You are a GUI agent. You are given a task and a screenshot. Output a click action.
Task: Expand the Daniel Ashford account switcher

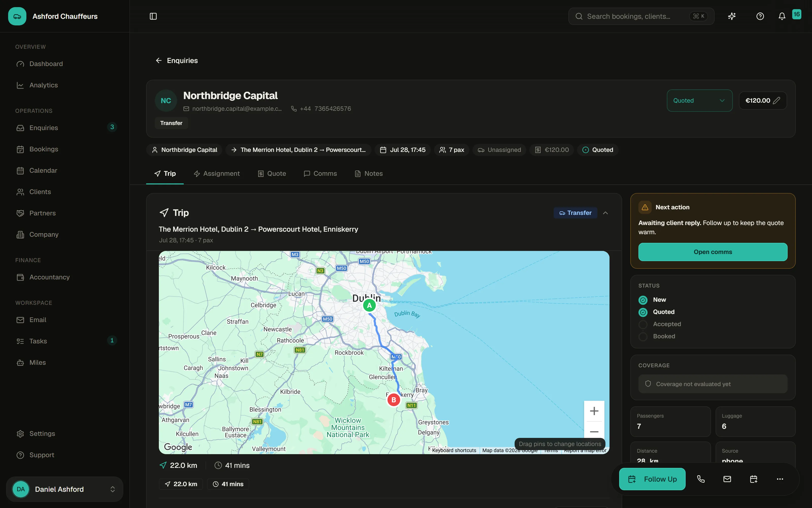[65, 489]
